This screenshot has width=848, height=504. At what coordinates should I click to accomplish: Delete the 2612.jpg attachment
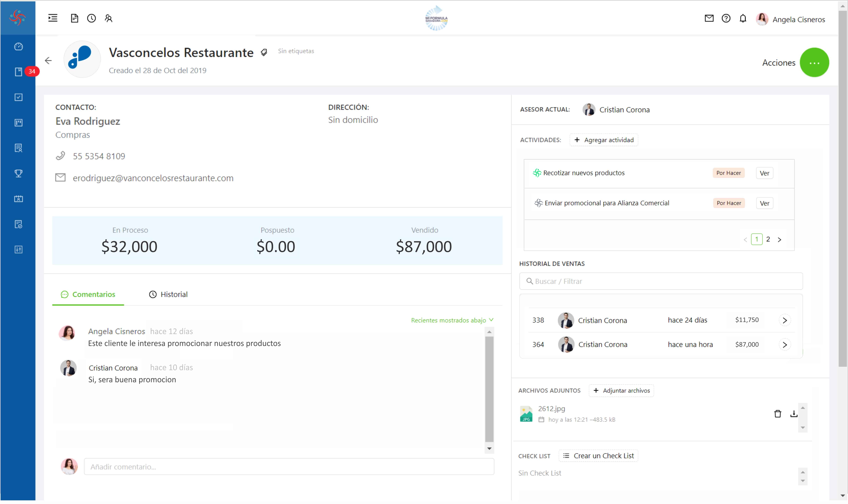tap(777, 414)
